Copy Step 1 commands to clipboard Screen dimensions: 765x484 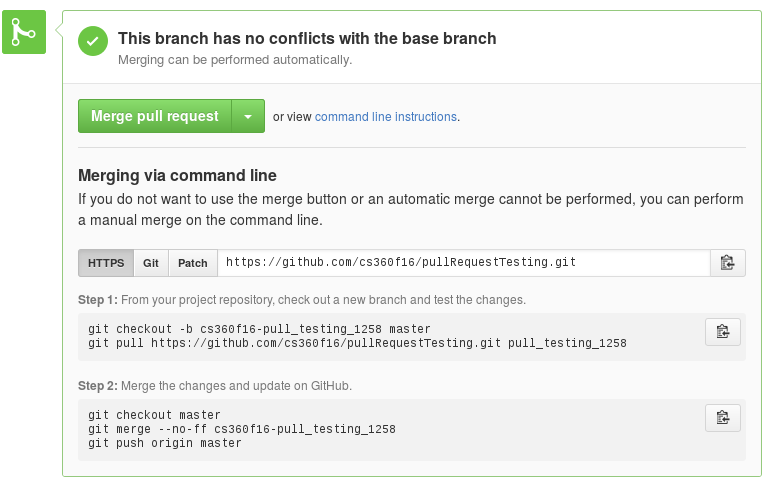(x=722, y=332)
